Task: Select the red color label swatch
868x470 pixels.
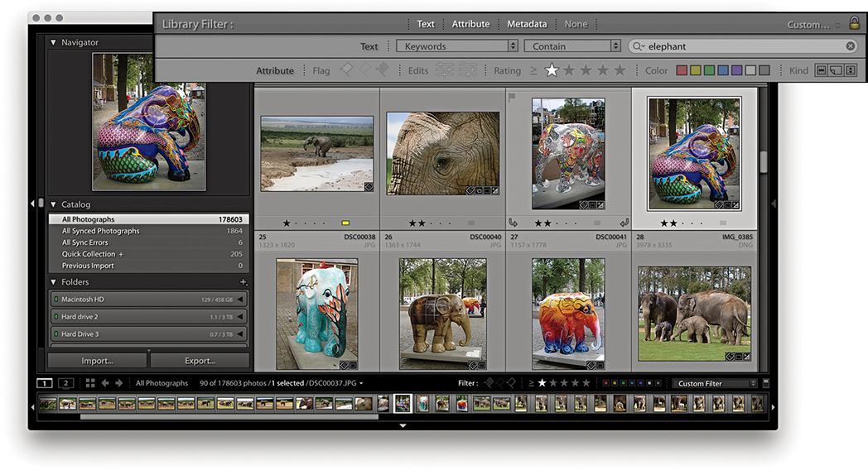Action: point(682,70)
